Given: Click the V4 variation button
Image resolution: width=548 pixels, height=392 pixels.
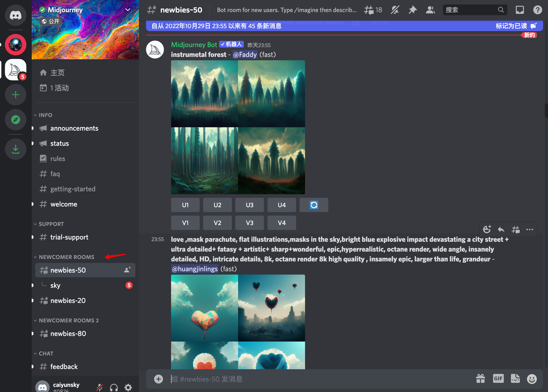Looking at the screenshot, I should [282, 223].
